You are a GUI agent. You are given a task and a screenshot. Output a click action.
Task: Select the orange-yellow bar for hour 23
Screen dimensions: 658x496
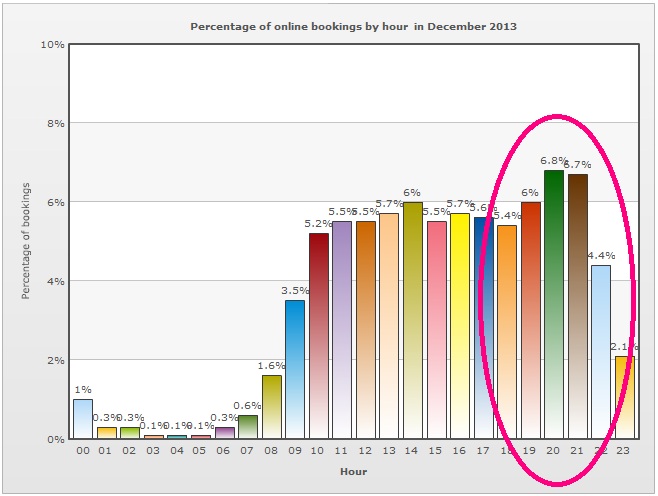pos(624,397)
